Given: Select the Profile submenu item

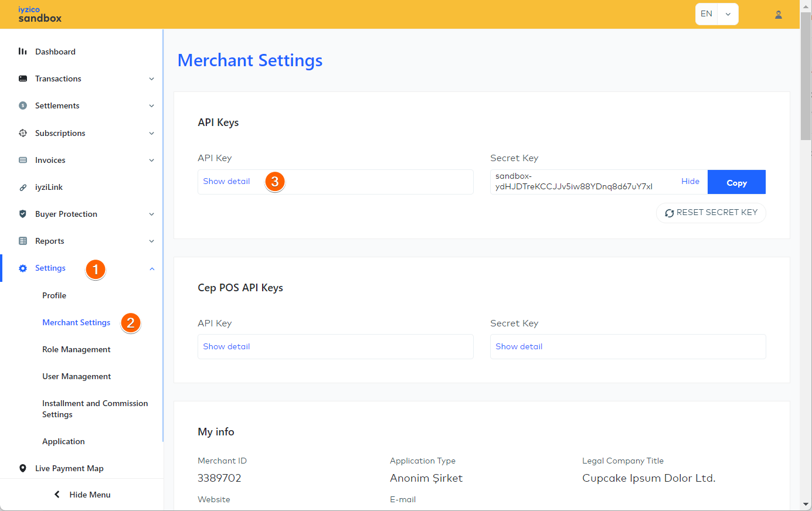Looking at the screenshot, I should point(54,295).
